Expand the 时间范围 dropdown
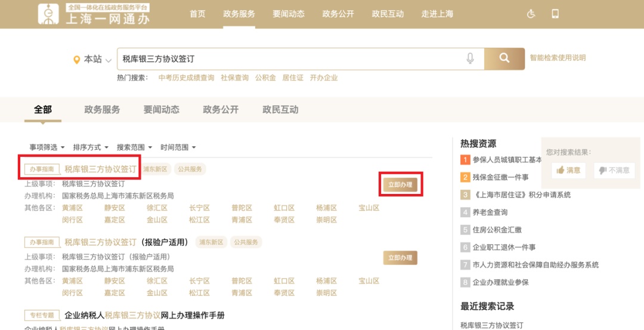The width and height of the screenshot is (644, 330). [x=178, y=147]
